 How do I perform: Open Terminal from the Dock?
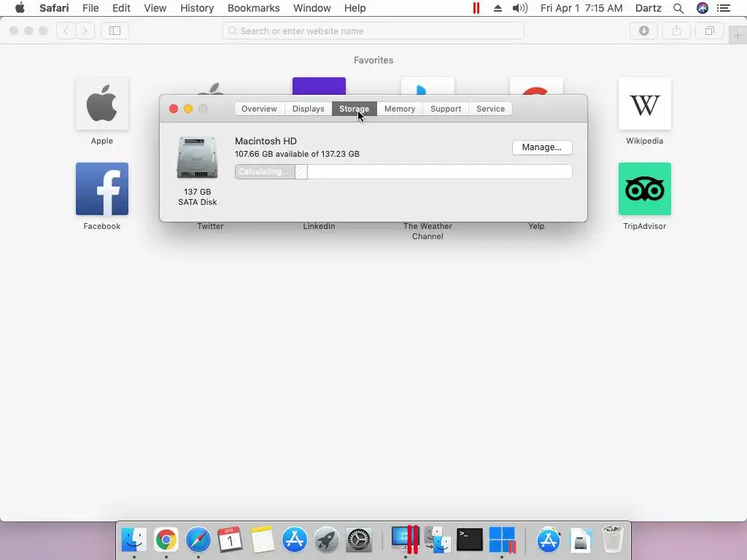(x=470, y=540)
